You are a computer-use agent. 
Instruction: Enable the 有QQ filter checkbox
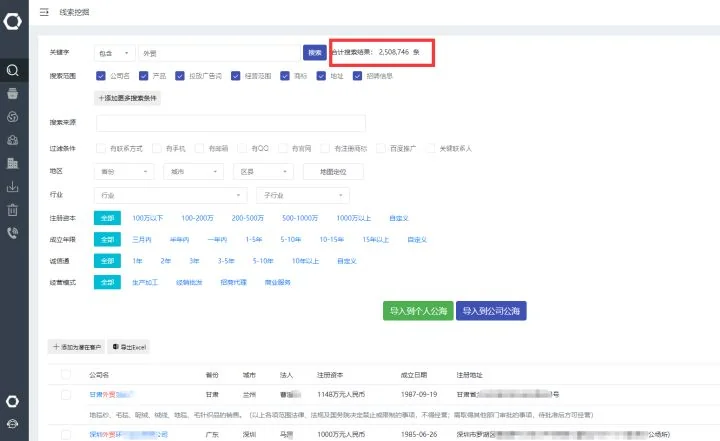(242, 148)
